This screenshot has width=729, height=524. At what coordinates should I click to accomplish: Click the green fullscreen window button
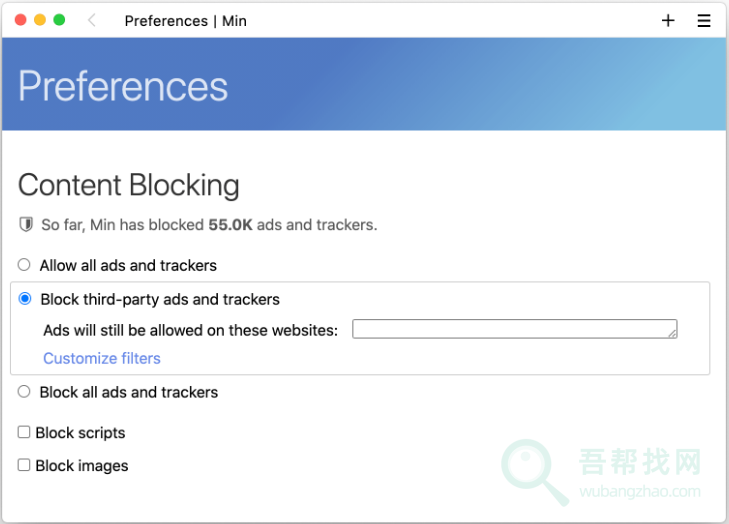(x=59, y=20)
